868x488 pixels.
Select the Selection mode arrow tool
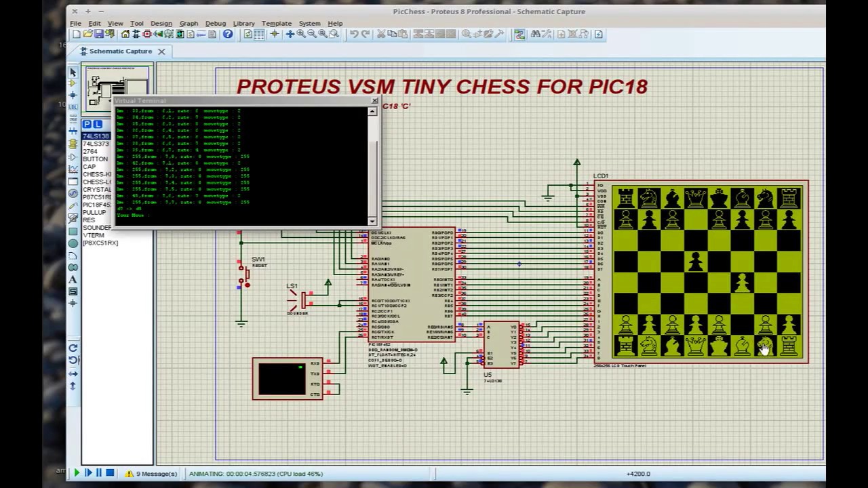(x=73, y=72)
